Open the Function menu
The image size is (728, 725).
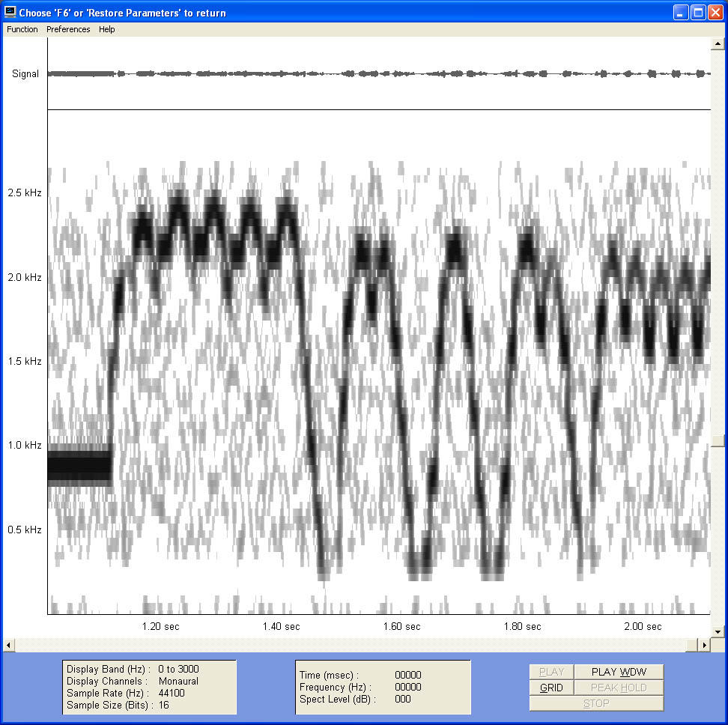[x=22, y=29]
